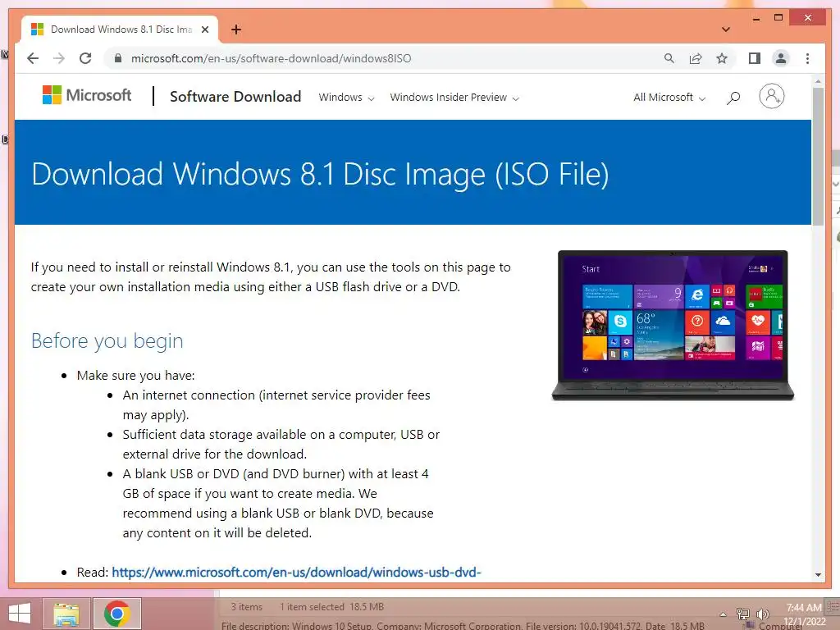Click the browser forward arrow

point(59,58)
